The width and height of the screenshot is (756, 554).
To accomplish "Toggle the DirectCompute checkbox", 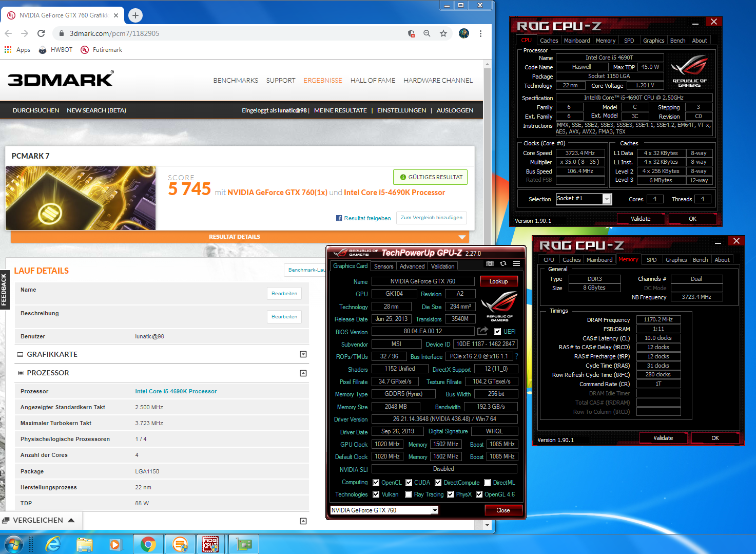I will tap(438, 483).
